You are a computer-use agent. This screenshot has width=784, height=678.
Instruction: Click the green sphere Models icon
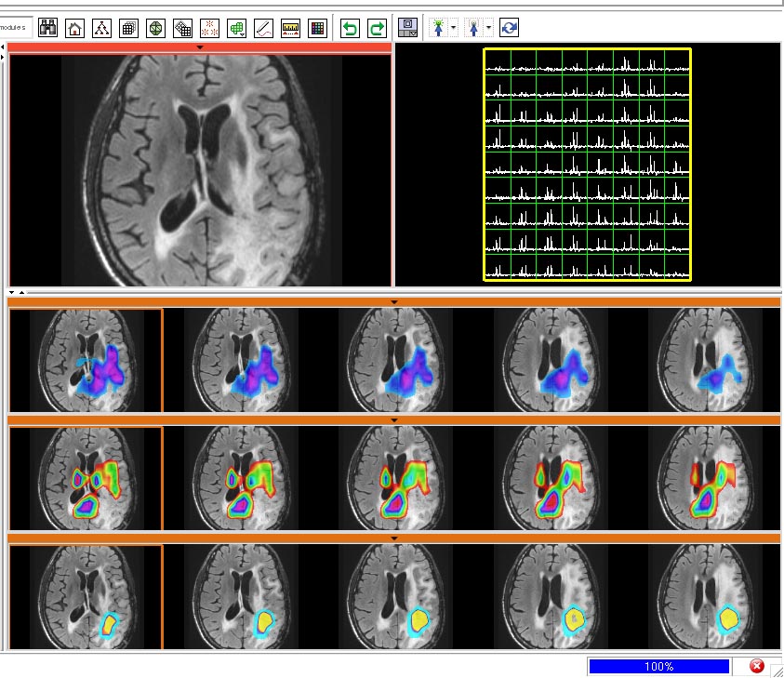tap(156, 28)
